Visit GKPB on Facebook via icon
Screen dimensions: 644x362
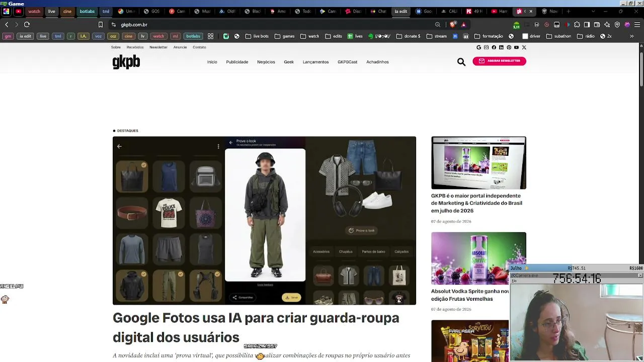(x=494, y=47)
